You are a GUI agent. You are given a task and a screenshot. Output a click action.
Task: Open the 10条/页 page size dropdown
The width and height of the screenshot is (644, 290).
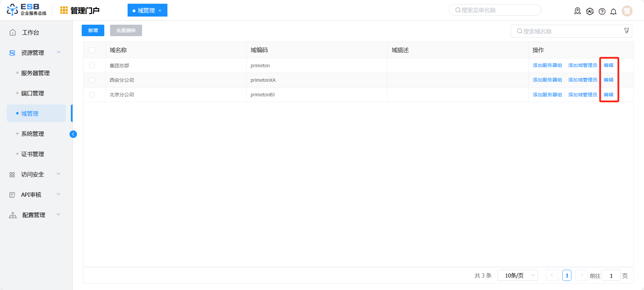518,275
